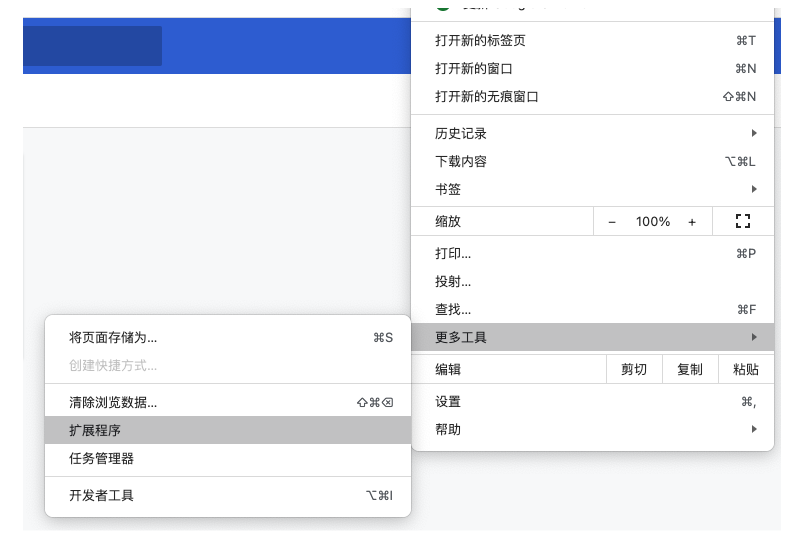Click the 粘贴 button
This screenshot has width=786, height=539.
[x=746, y=369]
